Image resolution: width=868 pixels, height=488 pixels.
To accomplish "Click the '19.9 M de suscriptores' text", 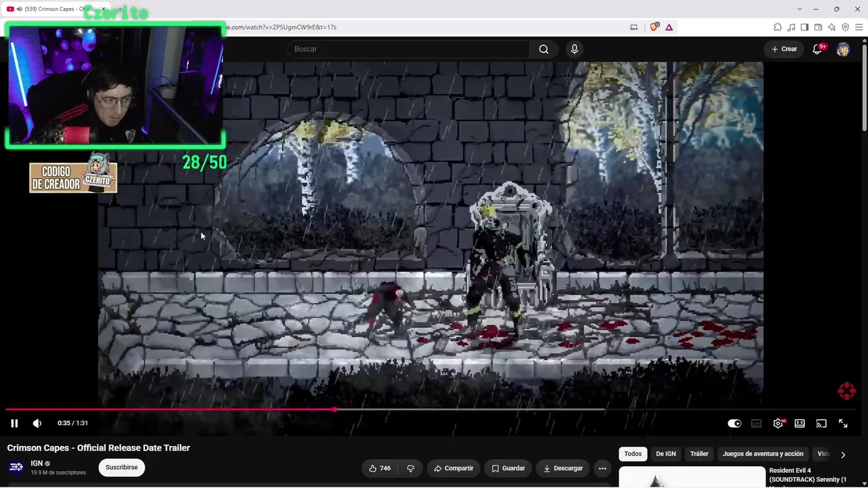I will [58, 472].
